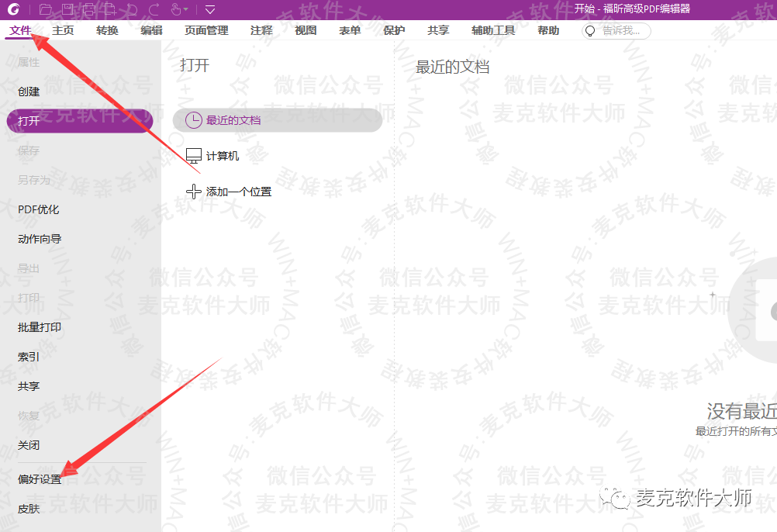Image resolution: width=777 pixels, height=532 pixels.
Task: Select 共享 in the file sidebar menu
Action: pyautogui.click(x=29, y=386)
